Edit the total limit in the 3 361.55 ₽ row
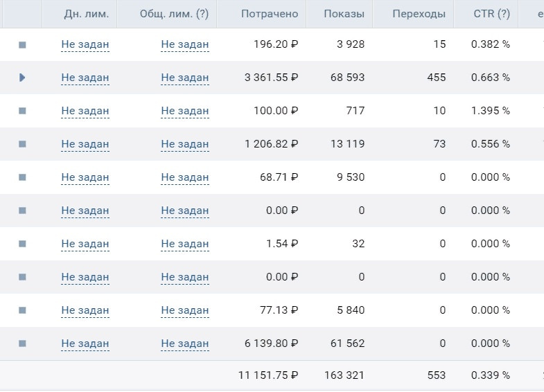Image resolution: width=544 pixels, height=392 pixels. [x=185, y=78]
